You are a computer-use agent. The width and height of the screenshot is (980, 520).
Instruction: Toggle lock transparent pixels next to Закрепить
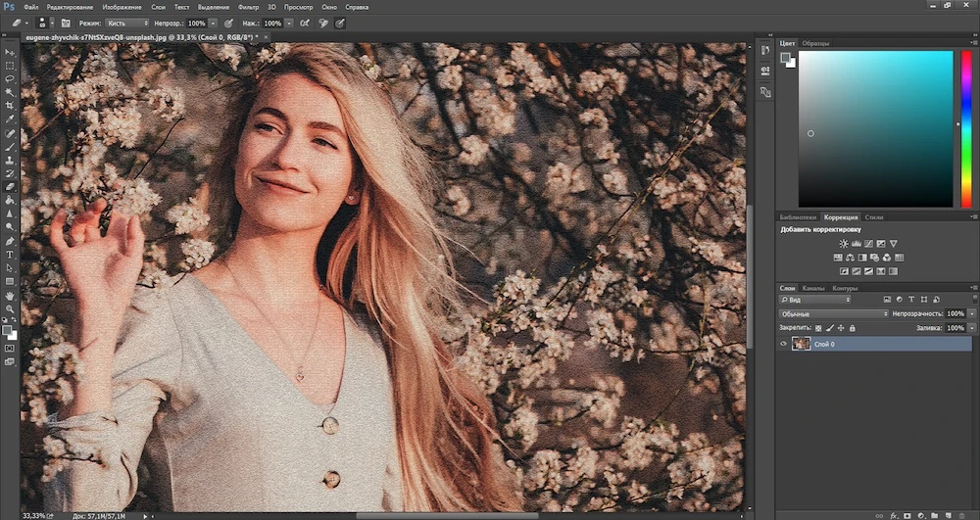(x=818, y=327)
